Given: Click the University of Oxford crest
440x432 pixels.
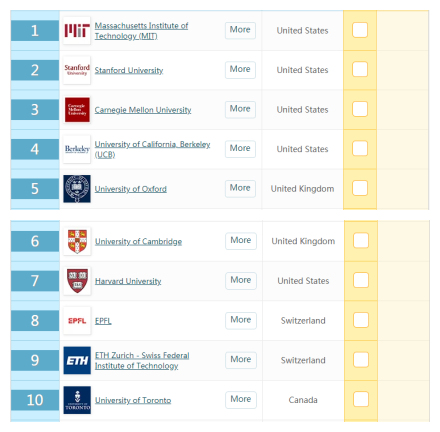Looking at the screenshot, I should pyautogui.click(x=77, y=189).
